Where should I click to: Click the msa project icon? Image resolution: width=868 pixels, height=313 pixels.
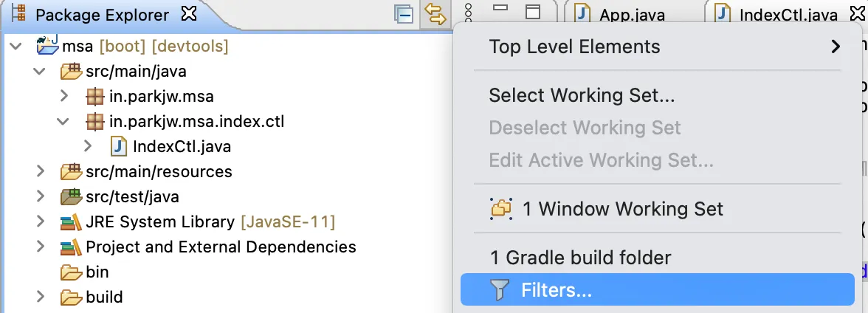coord(47,46)
